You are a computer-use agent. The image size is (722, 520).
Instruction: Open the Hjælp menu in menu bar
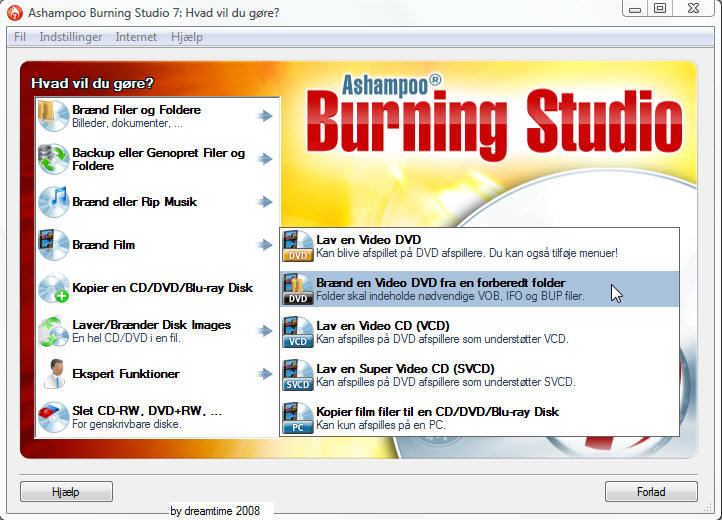click(186, 37)
